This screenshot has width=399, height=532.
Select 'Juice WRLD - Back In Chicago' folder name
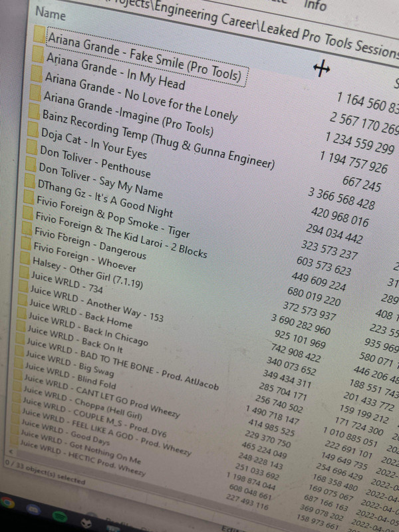coord(88,329)
